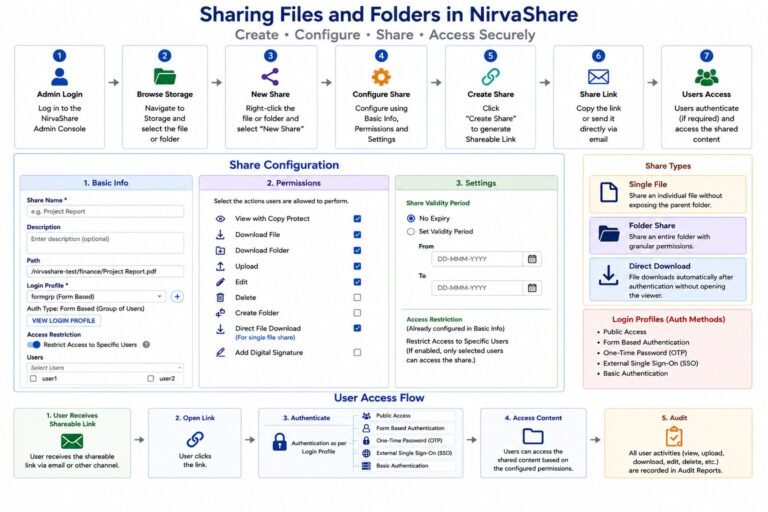This screenshot has height=512, width=768.
Task: Click the clipboard icon in Audit step
Action: pos(674,436)
